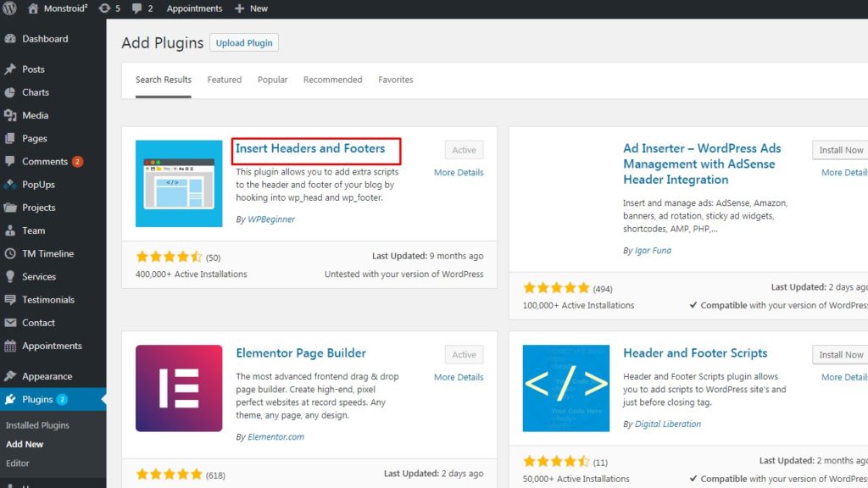Open the plugin Editor submenu item
Viewport: 868px width, 488px height.
[18, 463]
